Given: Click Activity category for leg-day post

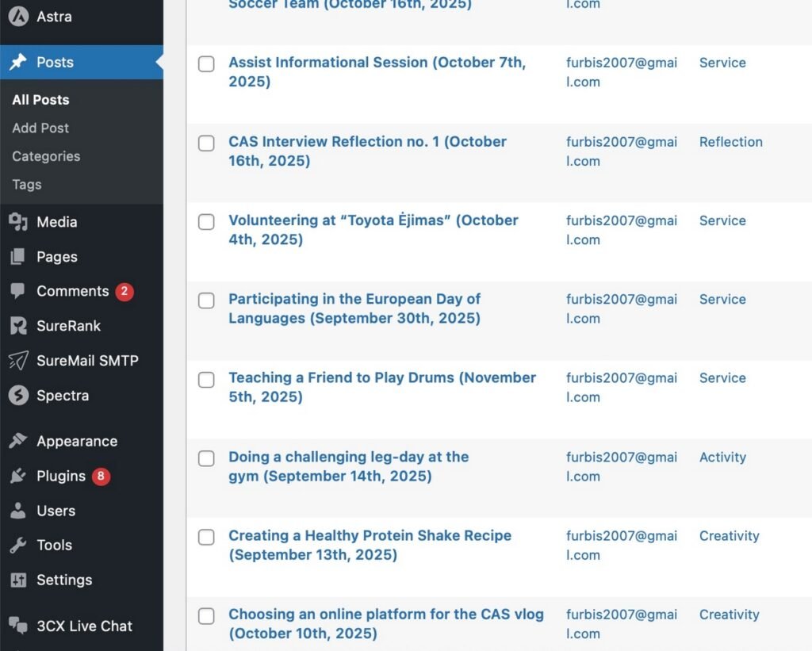Looking at the screenshot, I should click(722, 457).
